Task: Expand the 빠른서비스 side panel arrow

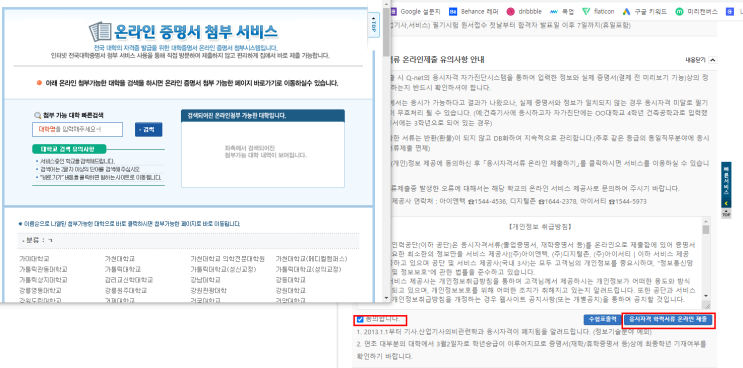Action: coord(726,204)
